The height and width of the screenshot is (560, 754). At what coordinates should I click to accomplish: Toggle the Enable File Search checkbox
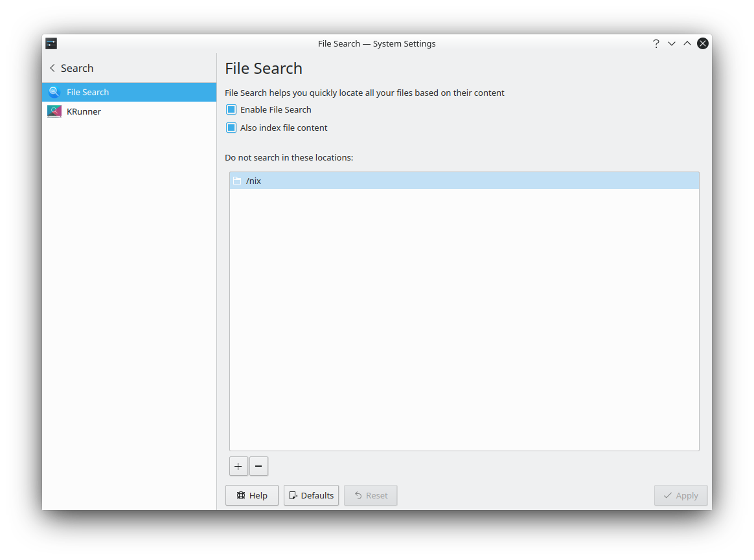(231, 109)
